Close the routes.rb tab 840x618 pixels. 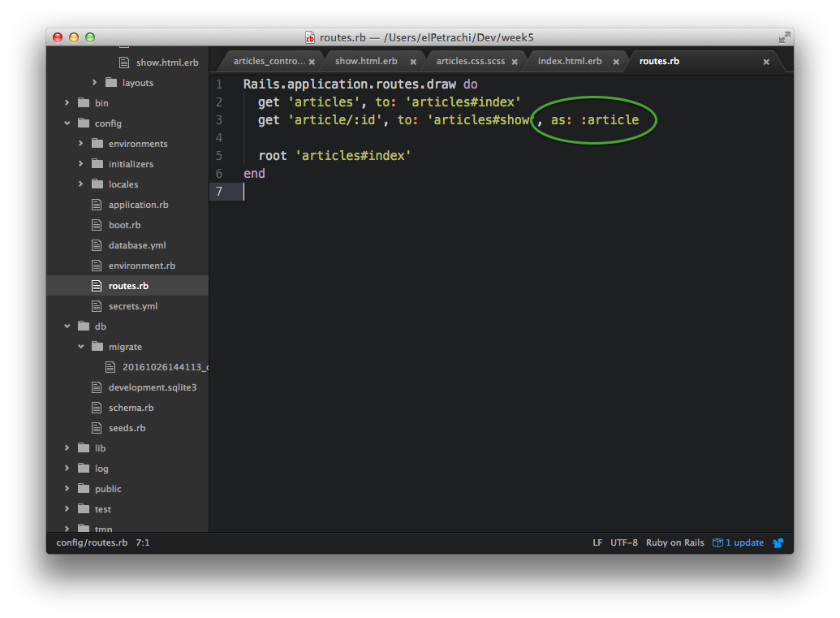[766, 62]
